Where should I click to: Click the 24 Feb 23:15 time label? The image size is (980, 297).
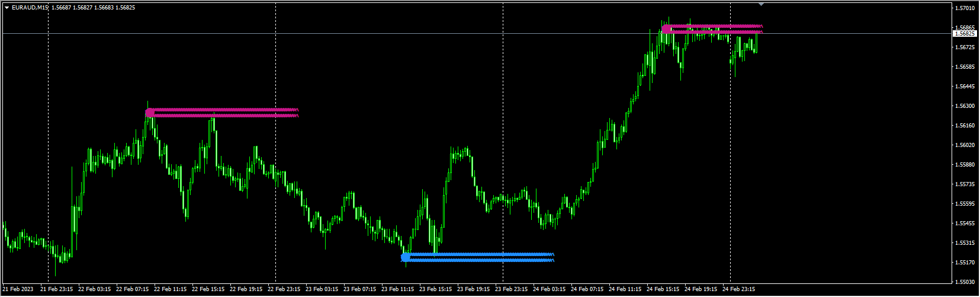739,289
